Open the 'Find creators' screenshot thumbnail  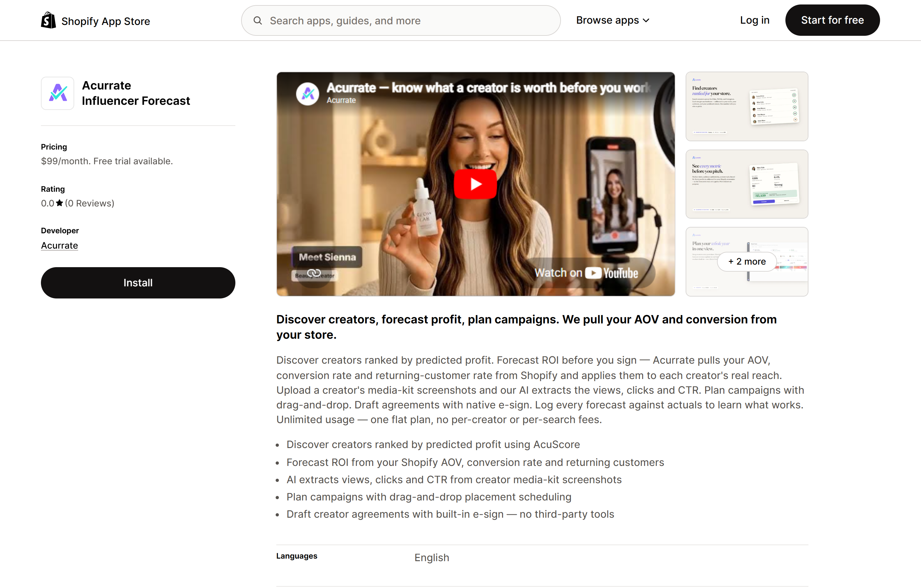coord(747,106)
